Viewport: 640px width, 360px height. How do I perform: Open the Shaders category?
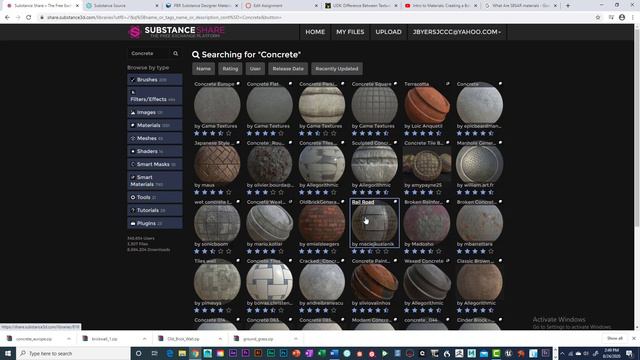155,151
